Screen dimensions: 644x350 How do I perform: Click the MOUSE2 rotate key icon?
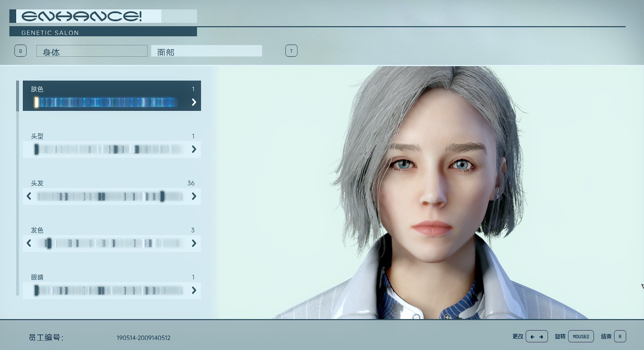pos(580,337)
